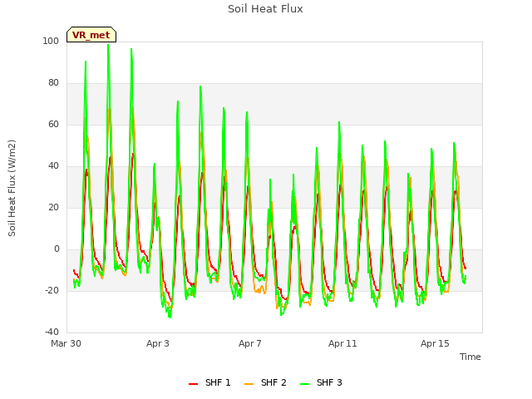Click the VR_met annotation label
This screenshot has width=532, height=399.
click(91, 35)
